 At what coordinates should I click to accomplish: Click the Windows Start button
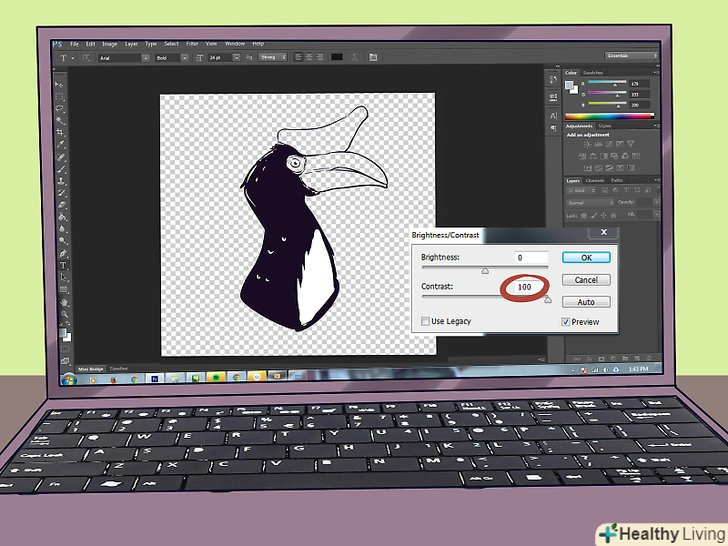(68, 379)
